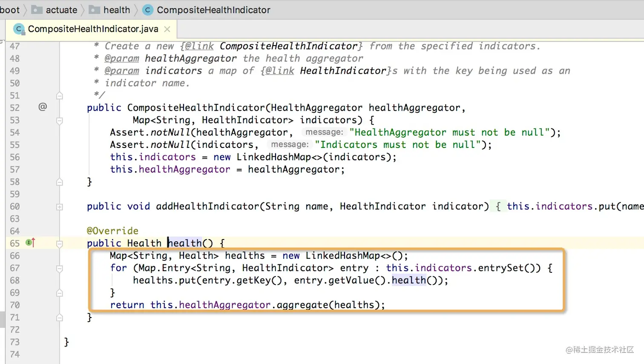Select the CompositeHealthIndicator.java editor tab

coord(91,29)
